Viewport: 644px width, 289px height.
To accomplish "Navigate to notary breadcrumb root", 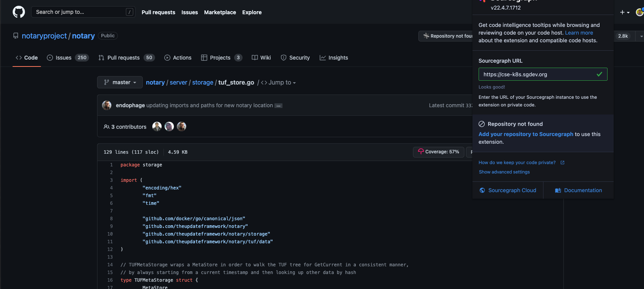I will 155,83.
